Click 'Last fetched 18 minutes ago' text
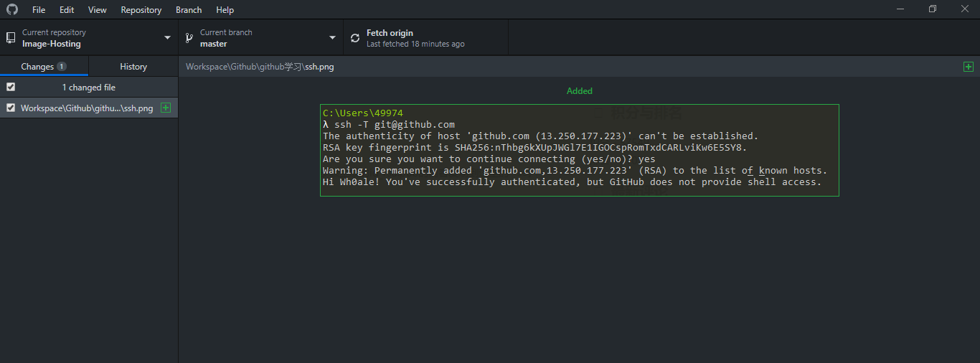The height and width of the screenshot is (363, 980). pos(415,44)
